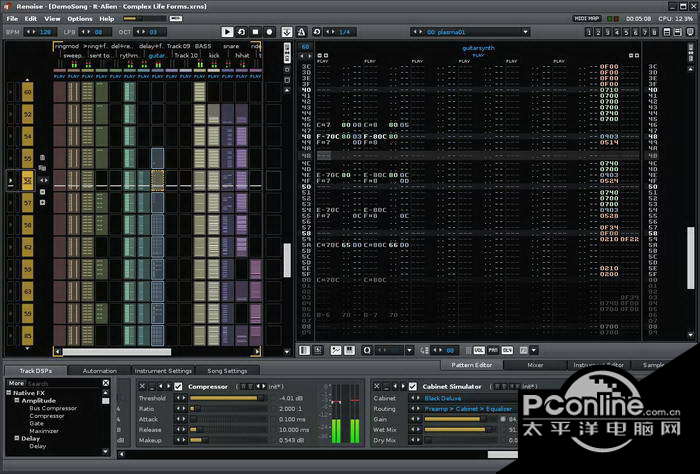Viewport: 700px width, 474px height.
Task: Adjust the Cabinet Simulator Gain slider
Action: click(461, 419)
